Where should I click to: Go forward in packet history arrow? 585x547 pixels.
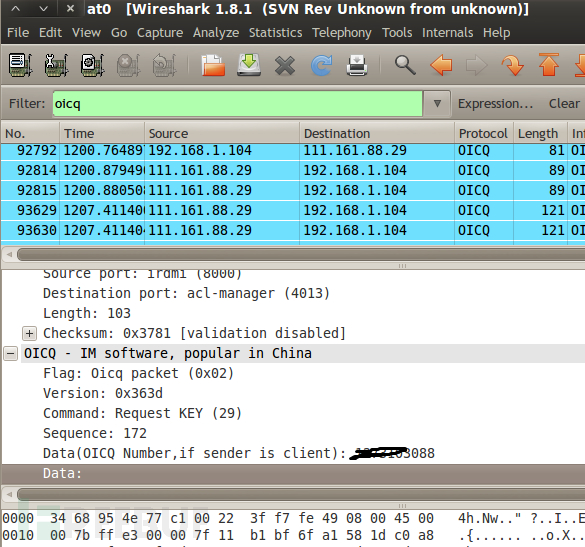477,65
